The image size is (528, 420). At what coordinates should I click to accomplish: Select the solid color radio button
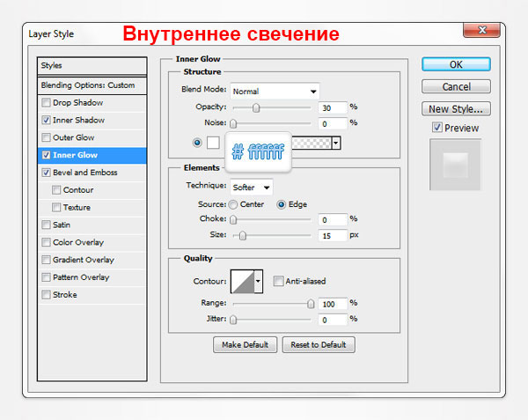[197, 143]
